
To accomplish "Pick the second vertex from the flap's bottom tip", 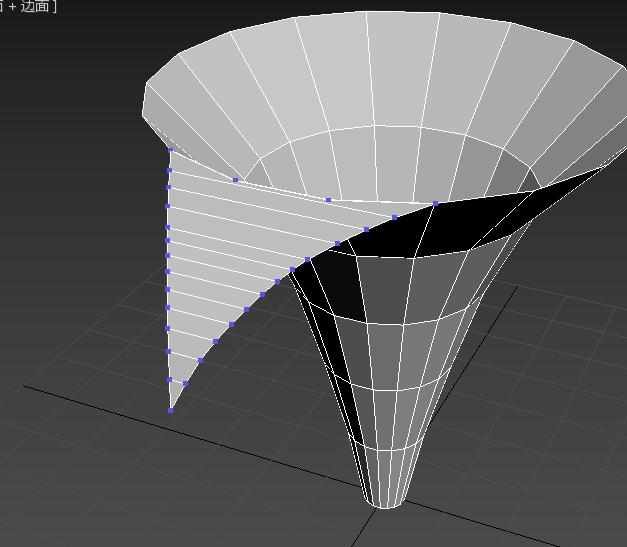I will [169, 380].
